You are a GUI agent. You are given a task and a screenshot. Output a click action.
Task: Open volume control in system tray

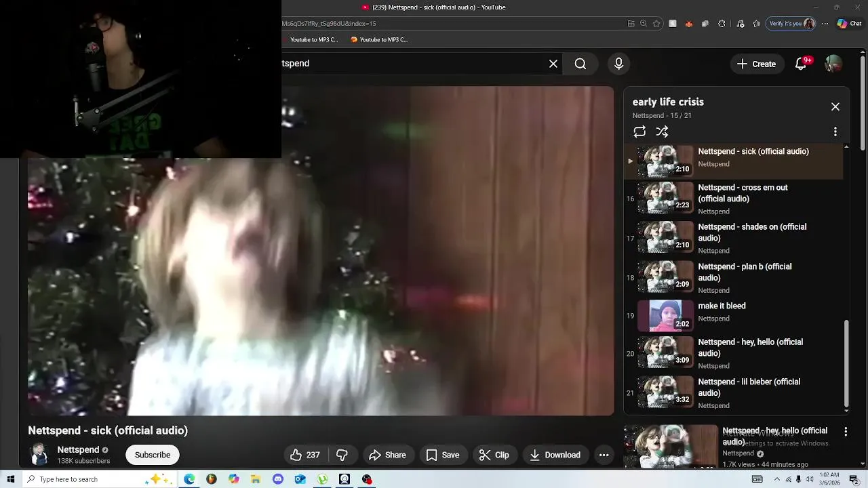click(809, 479)
